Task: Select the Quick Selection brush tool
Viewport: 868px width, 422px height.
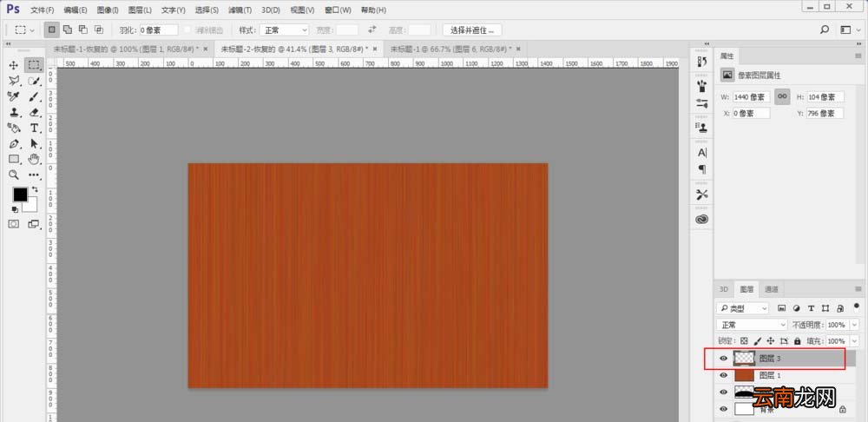Action: (x=35, y=81)
